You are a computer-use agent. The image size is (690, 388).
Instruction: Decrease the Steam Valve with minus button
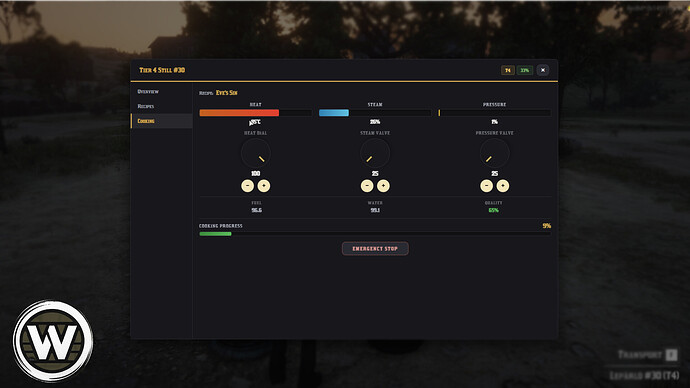tap(367, 186)
